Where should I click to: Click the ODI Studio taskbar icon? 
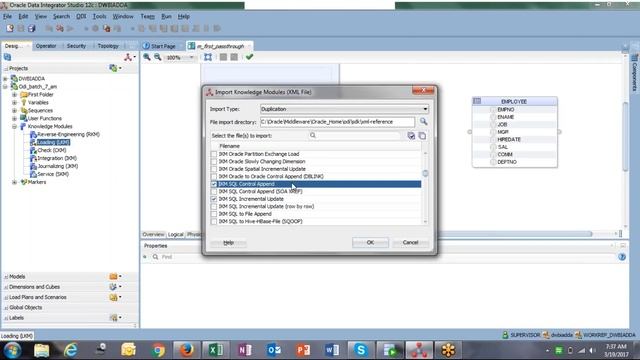pos(419,350)
